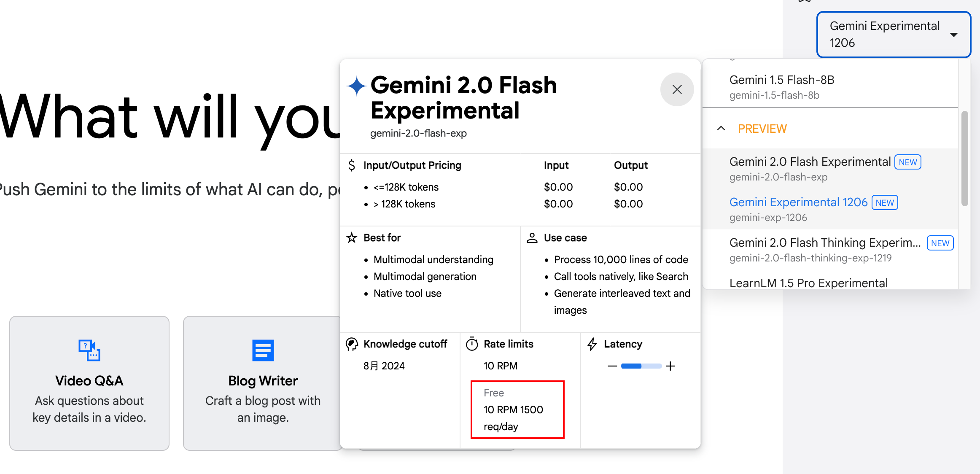Click the gemini-1.5-flash-8b model ID text
This screenshot has width=980, height=474.
pos(774,95)
